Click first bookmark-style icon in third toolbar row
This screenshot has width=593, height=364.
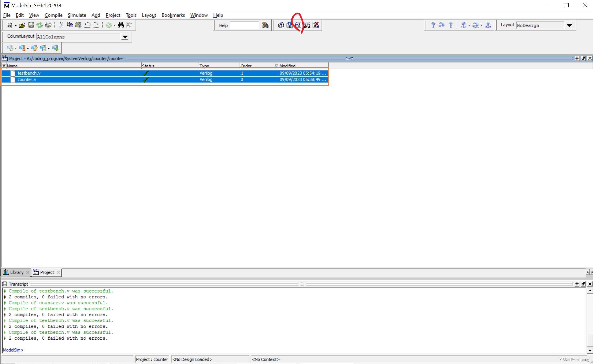pos(10,48)
